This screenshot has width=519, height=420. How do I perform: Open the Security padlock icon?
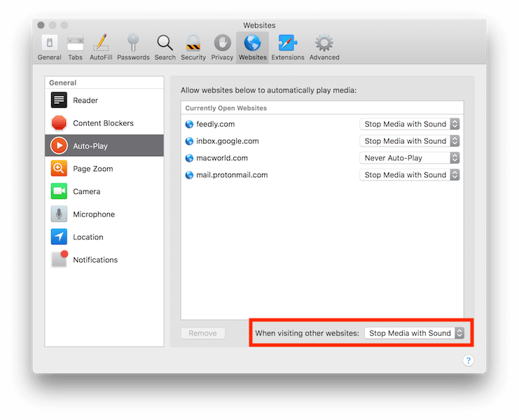click(x=193, y=43)
